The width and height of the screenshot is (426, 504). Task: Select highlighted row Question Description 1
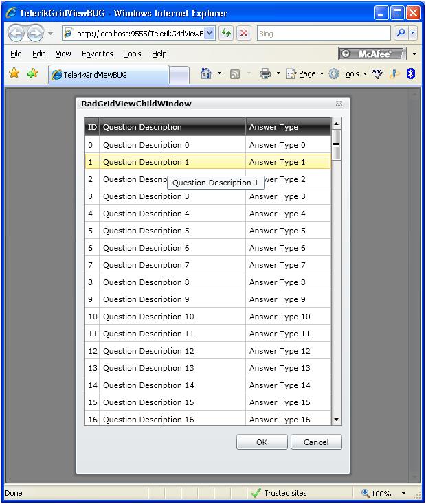pos(208,162)
